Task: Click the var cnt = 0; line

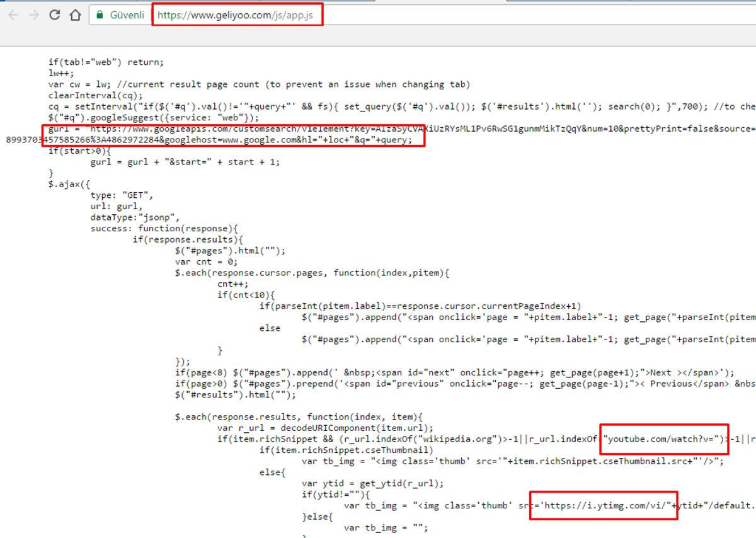Action: pyautogui.click(x=207, y=261)
